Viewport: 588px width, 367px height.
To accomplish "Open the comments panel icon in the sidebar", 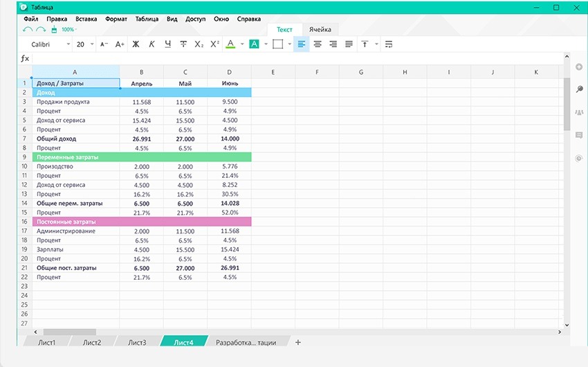I will point(579,135).
